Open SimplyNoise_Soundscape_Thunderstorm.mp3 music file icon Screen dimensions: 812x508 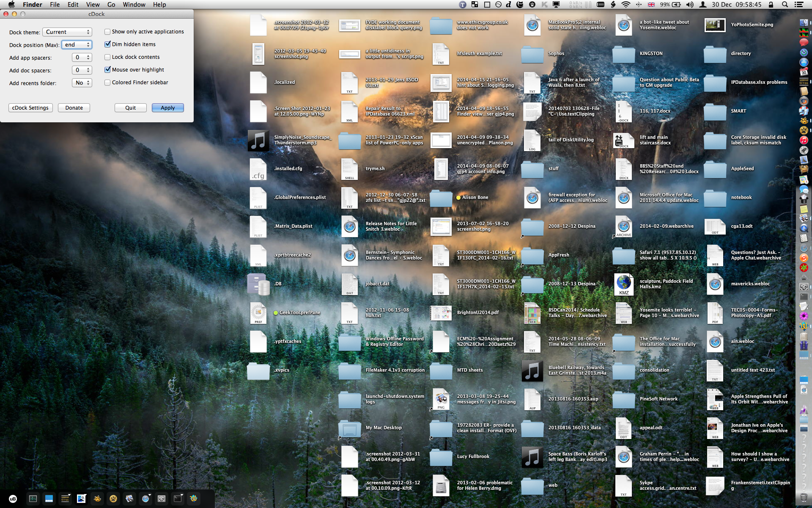coord(258,141)
